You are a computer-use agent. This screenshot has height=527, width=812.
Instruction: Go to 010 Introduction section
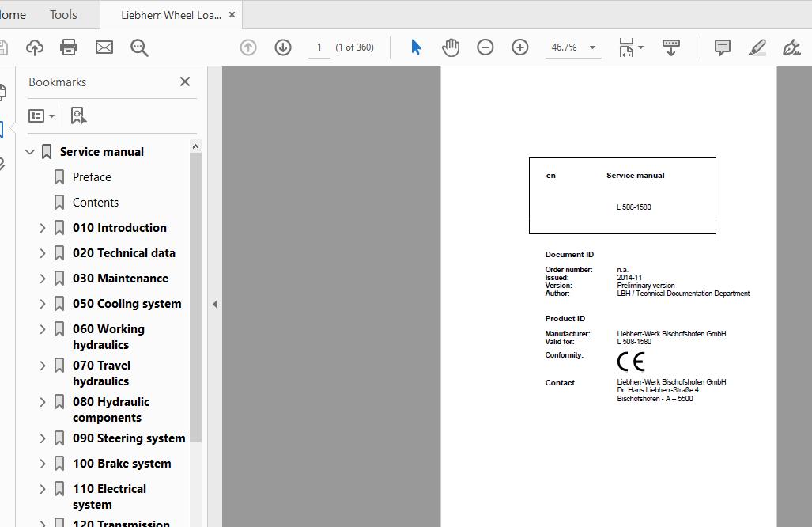pos(119,228)
